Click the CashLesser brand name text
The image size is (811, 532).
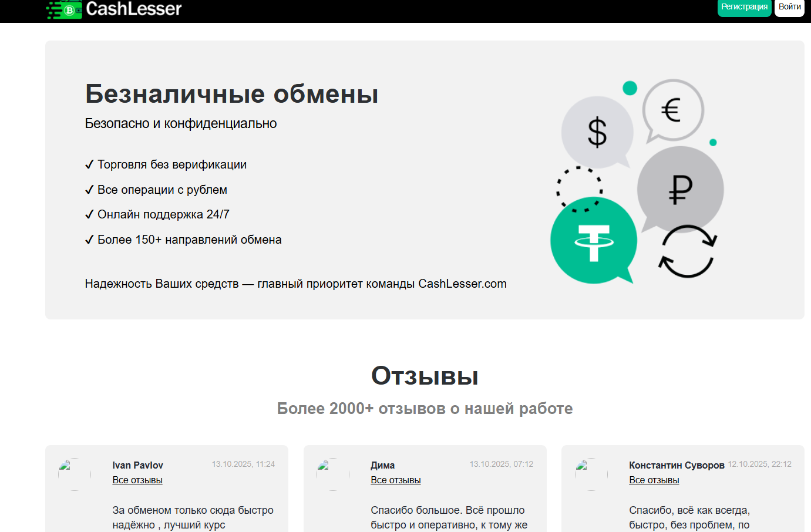tap(134, 9)
